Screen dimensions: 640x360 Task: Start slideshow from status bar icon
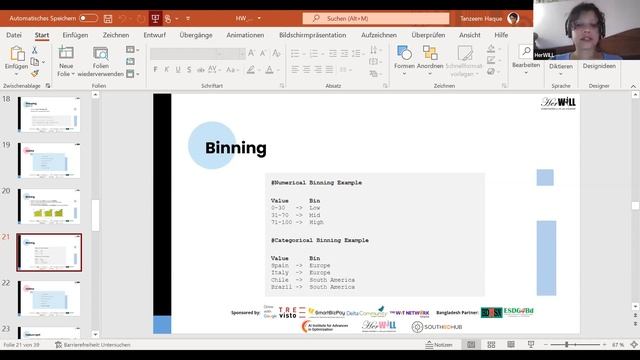[531, 345]
